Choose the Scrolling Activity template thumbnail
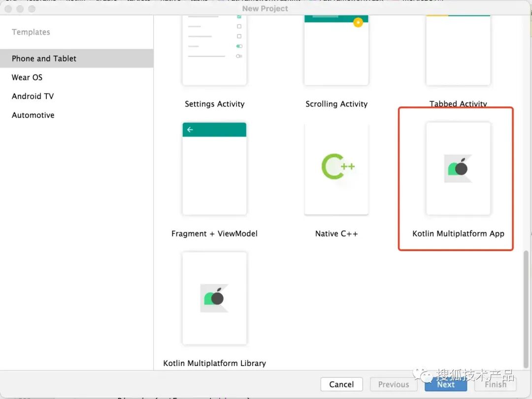Screen dimensions: 532x399 coord(336,50)
